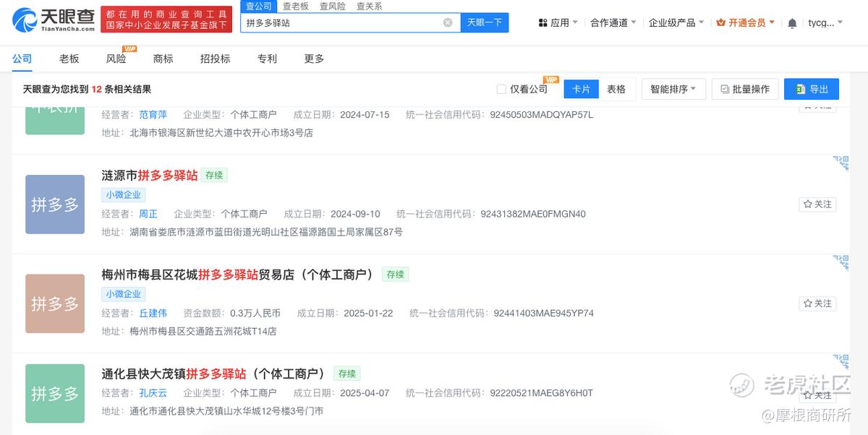Follow 涟源市拼多多驿站 with 关注 star
Screen dimensions: 868x435
tap(817, 204)
